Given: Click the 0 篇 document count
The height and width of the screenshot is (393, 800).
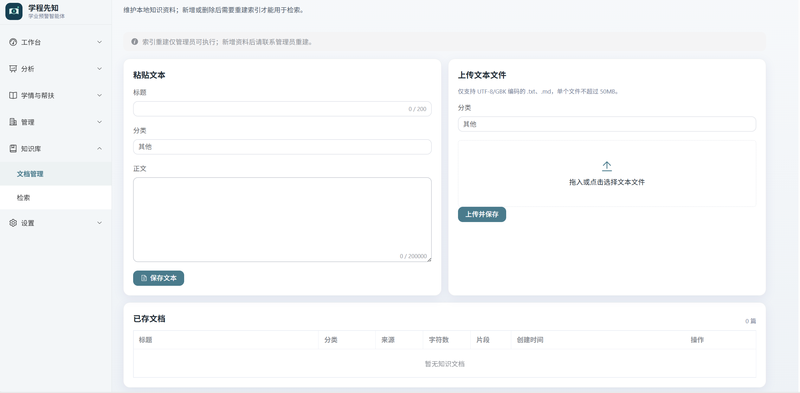Looking at the screenshot, I should 751,321.
